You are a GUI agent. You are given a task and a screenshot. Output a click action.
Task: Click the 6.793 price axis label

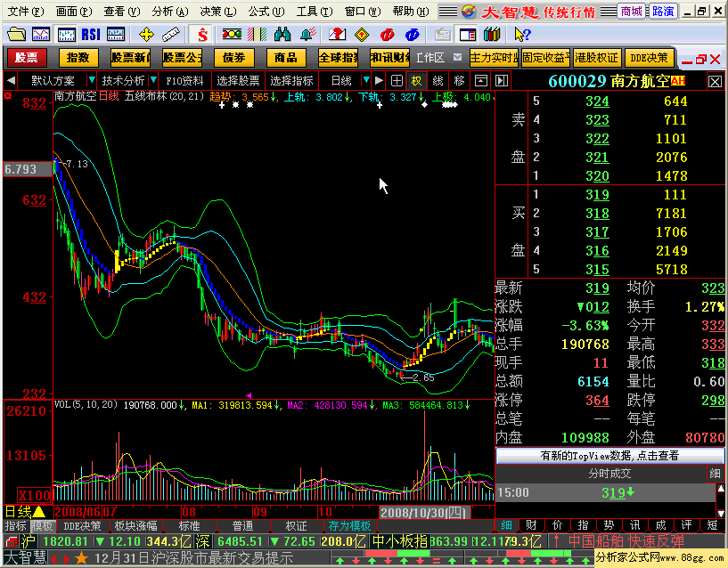click(x=27, y=169)
